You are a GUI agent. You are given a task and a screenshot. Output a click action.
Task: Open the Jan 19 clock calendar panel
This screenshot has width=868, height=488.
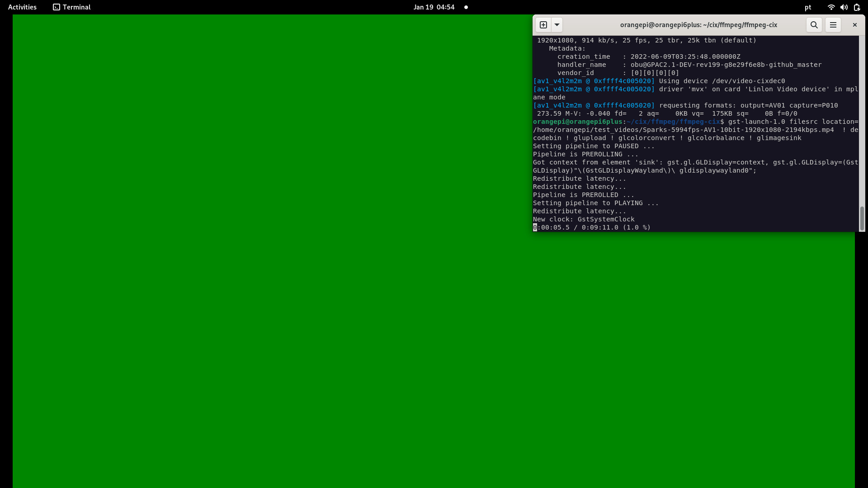click(434, 7)
